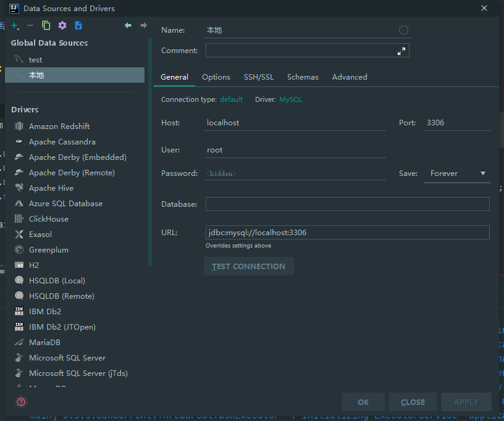Open help with the question mark icon
Screen dimensions: 504x421
pos(19,402)
